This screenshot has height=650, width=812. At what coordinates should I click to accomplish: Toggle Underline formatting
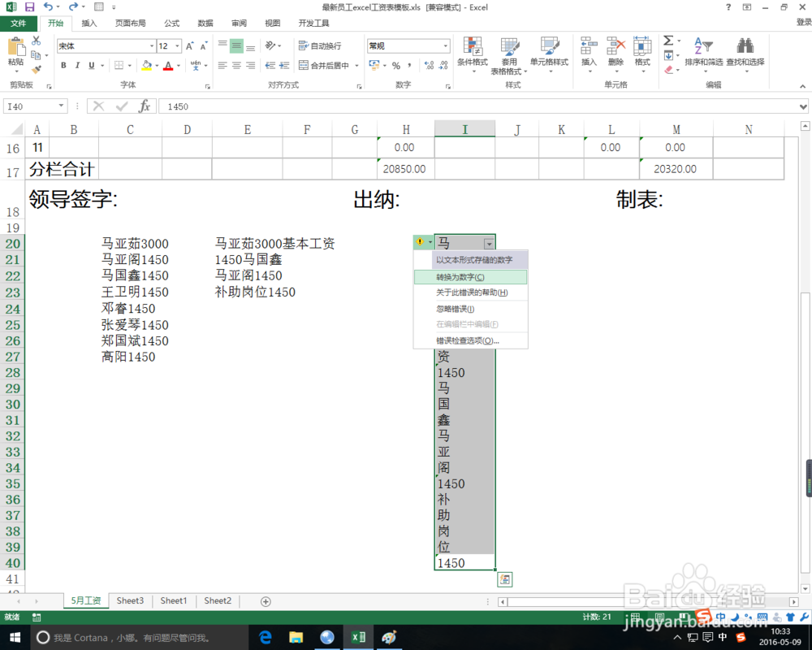pos(92,65)
